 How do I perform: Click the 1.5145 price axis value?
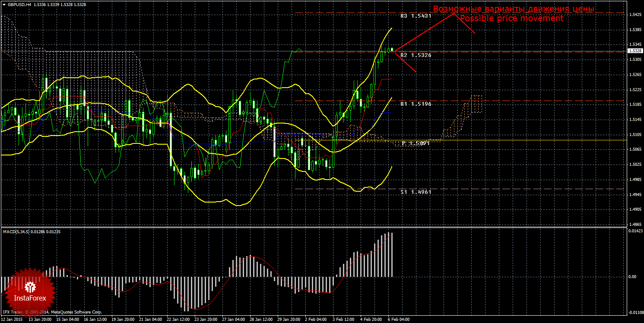pyautogui.click(x=635, y=120)
